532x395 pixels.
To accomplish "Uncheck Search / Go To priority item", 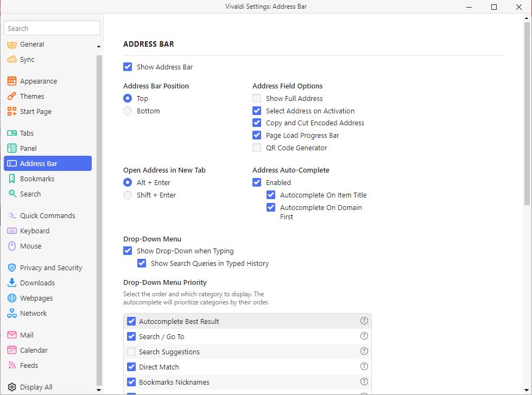I will pos(131,336).
